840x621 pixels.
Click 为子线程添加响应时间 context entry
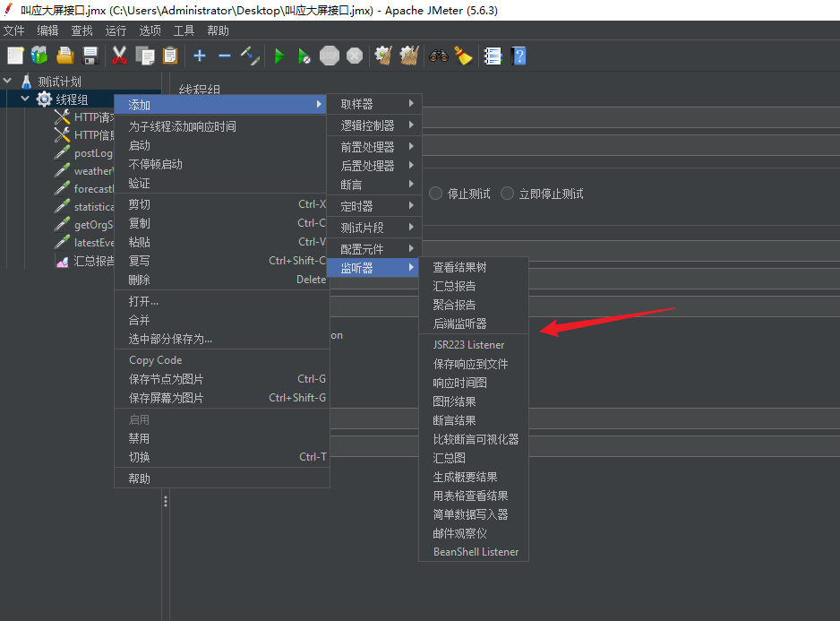[x=222, y=126]
